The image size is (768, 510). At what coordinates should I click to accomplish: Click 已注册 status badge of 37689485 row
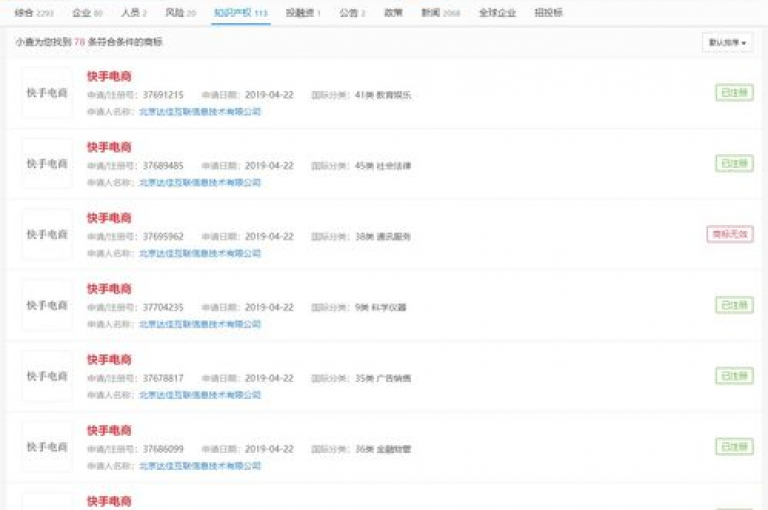(x=734, y=164)
